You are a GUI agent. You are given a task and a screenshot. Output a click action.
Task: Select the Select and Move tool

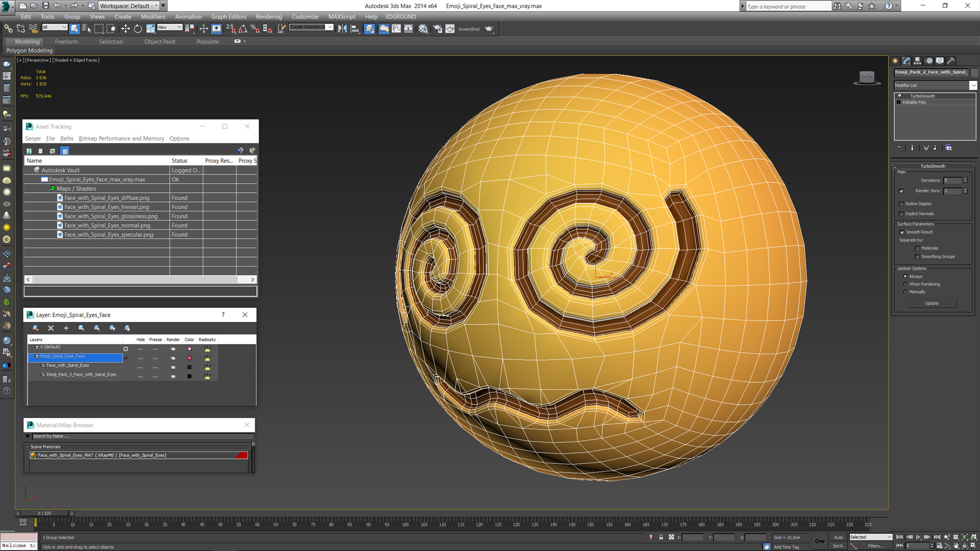(126, 29)
